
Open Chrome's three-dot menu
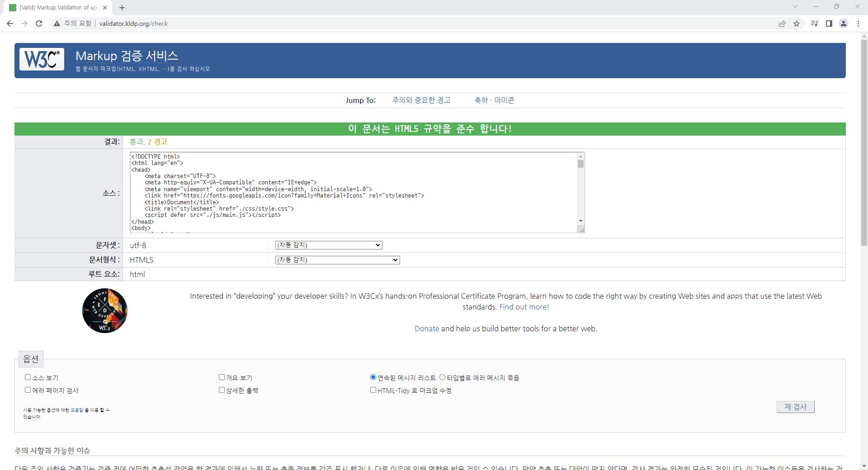[x=858, y=23]
